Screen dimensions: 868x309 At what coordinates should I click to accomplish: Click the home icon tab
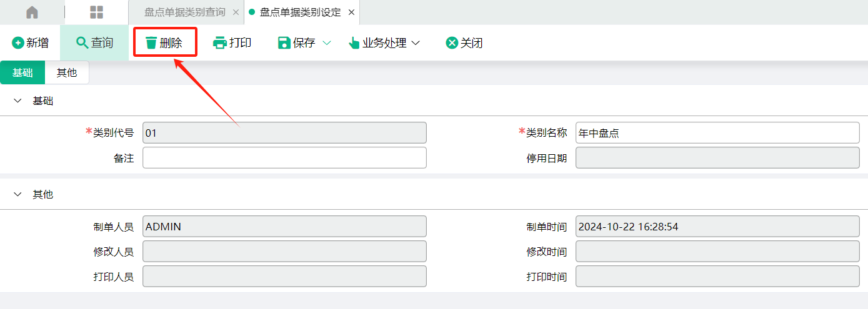[32, 12]
